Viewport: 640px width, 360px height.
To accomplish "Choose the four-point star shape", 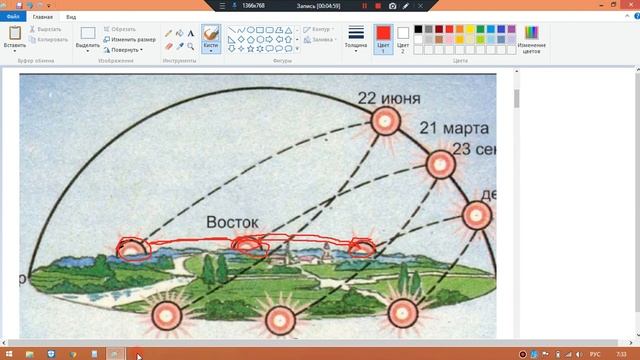I will coord(241,49).
